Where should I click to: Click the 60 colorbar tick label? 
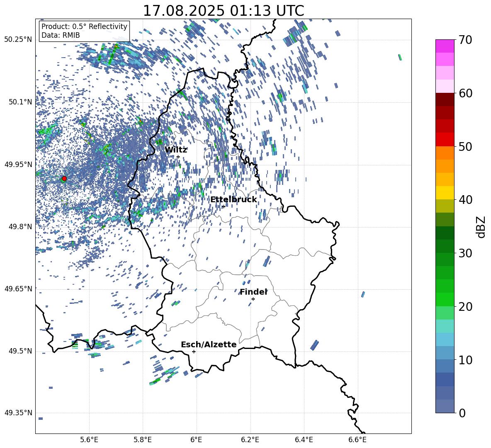pyautogui.click(x=465, y=93)
